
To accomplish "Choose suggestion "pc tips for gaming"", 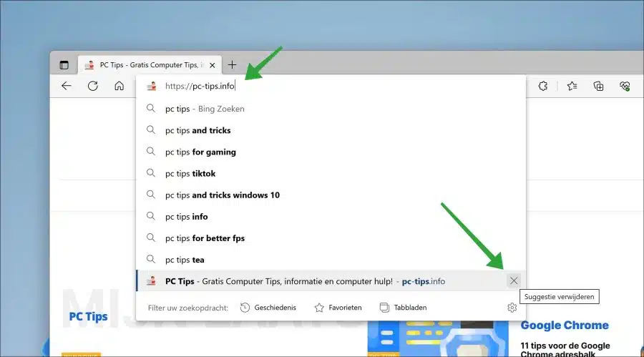I will 331,152.
